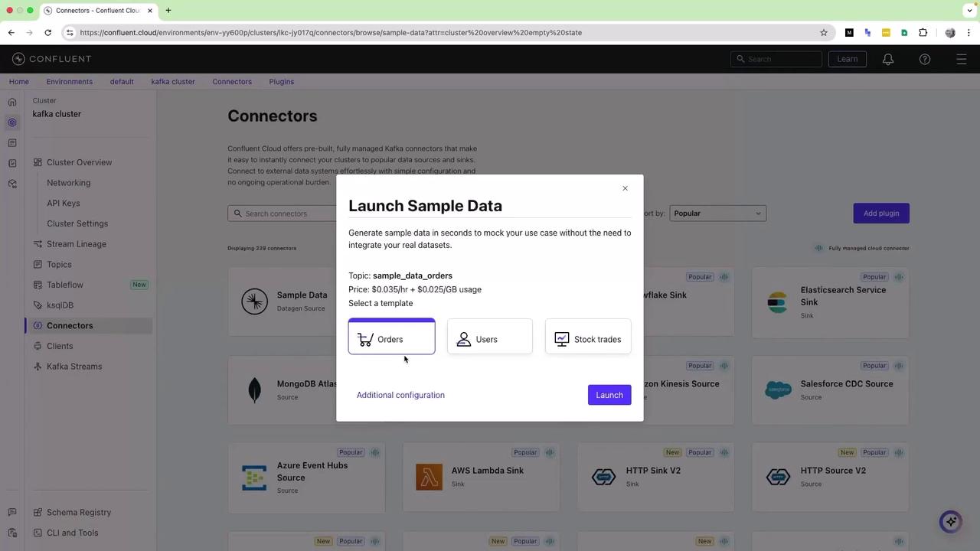Choose the Stock trades template
This screenshot has width=980, height=551.
pos(588,337)
